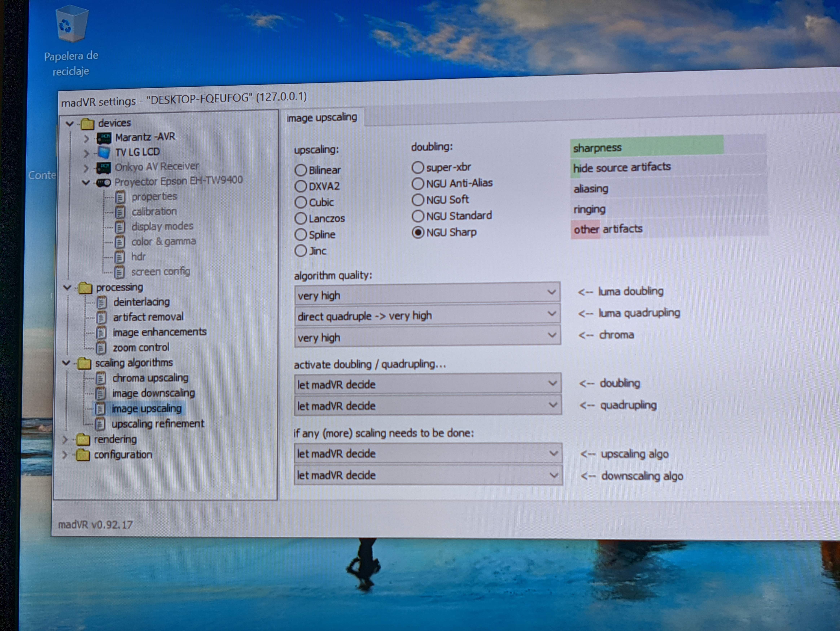Select image upscaling in the tree
Screen dimensions: 840x631
click(x=146, y=409)
